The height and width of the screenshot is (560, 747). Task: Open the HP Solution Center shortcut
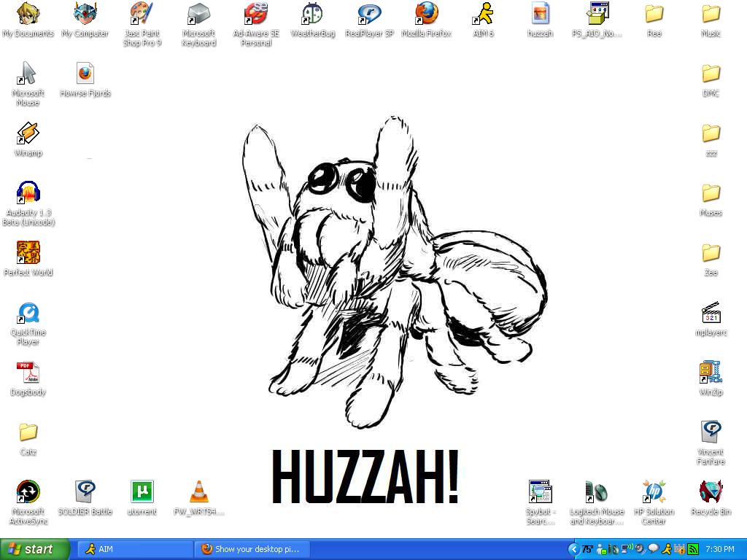tap(654, 492)
